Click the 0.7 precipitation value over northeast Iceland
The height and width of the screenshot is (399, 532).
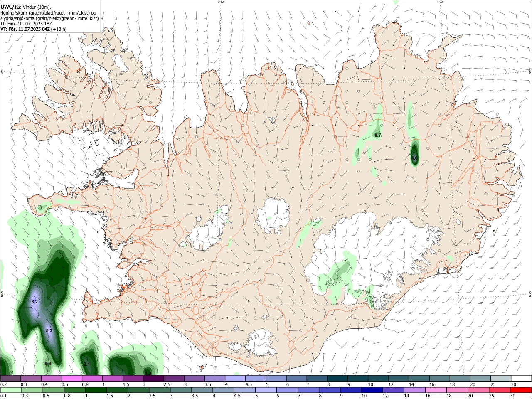click(x=378, y=135)
